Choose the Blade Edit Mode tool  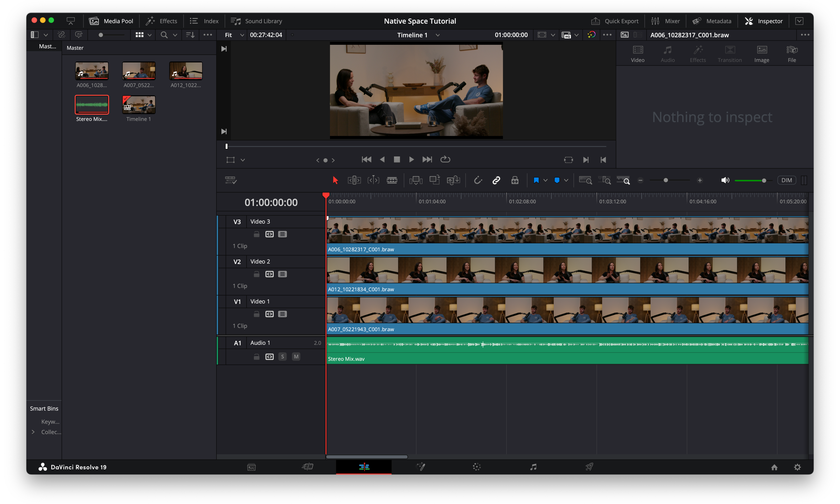392,180
